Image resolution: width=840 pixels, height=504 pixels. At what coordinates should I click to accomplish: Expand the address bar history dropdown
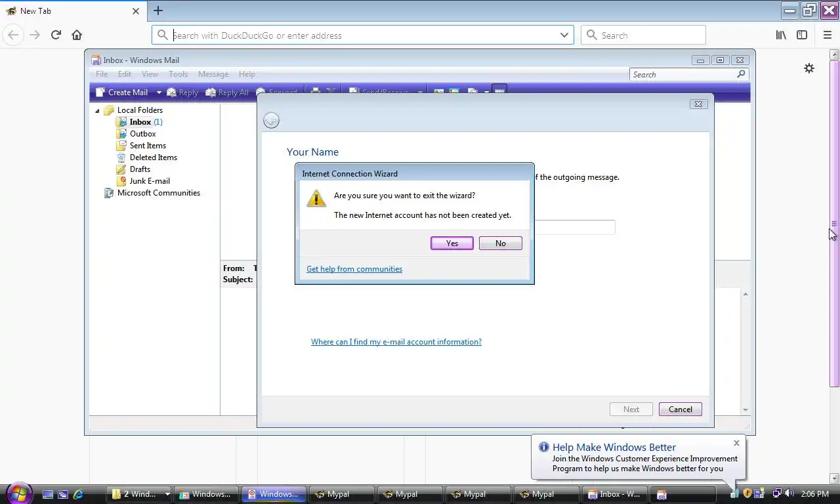click(x=564, y=35)
